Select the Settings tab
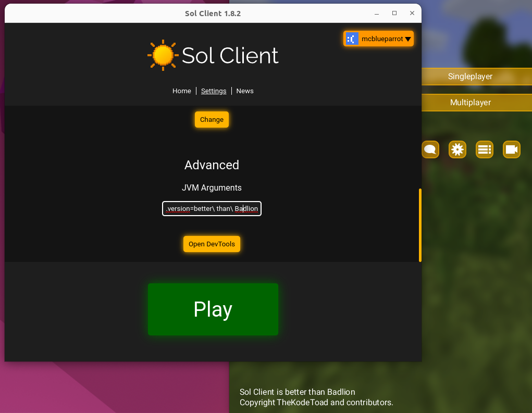 pyautogui.click(x=214, y=91)
